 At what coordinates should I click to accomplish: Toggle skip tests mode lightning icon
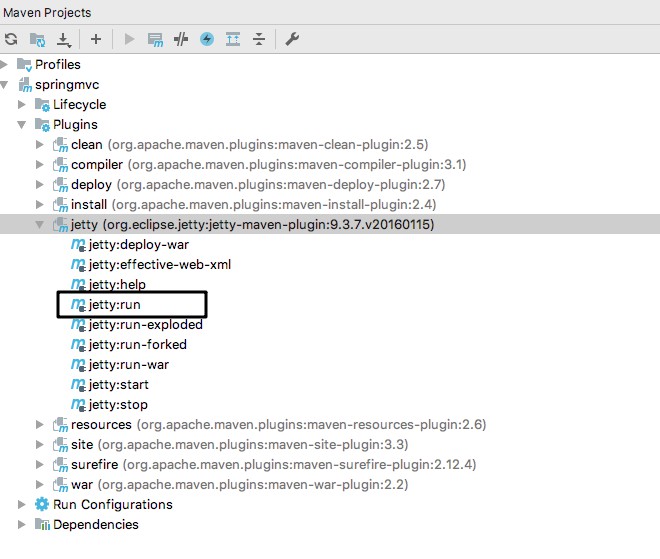tap(207, 39)
